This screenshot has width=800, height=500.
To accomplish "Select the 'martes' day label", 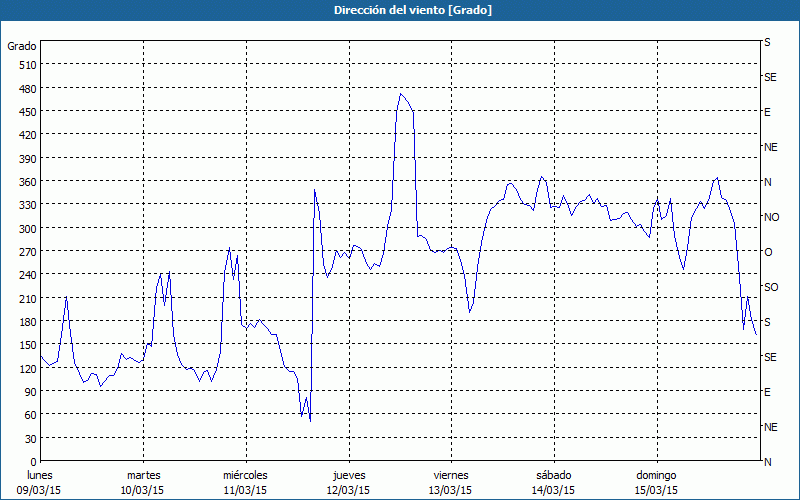I will pyautogui.click(x=144, y=475).
